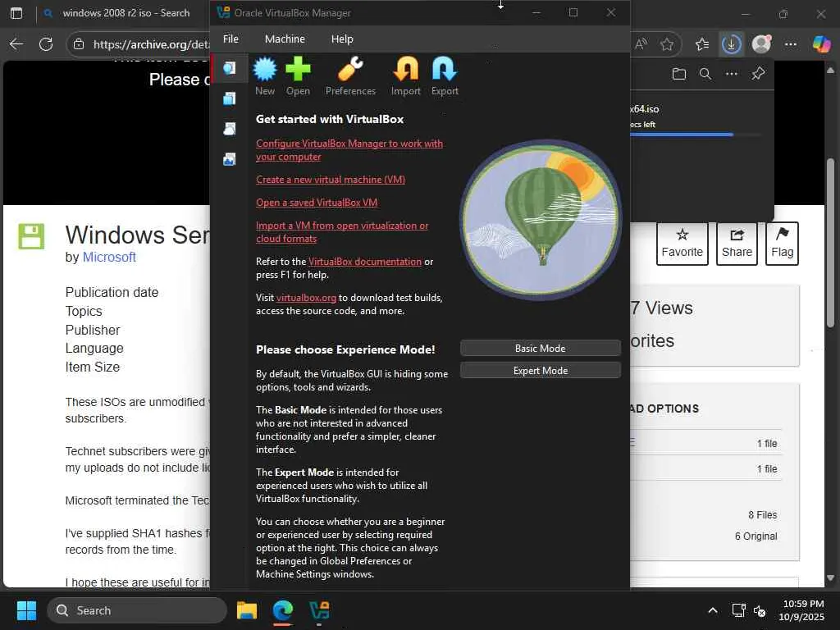Click the muted volume icon in tray

pyautogui.click(x=759, y=610)
